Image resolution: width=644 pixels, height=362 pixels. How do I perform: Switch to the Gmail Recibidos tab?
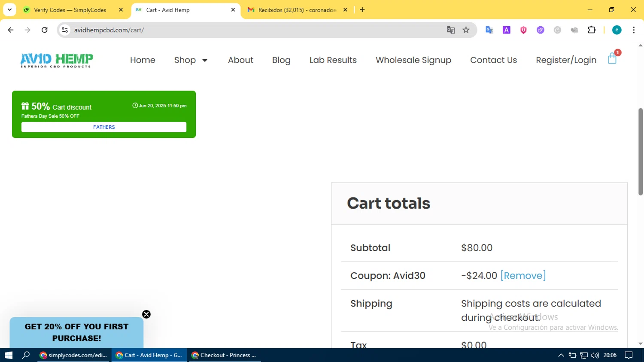point(297,10)
